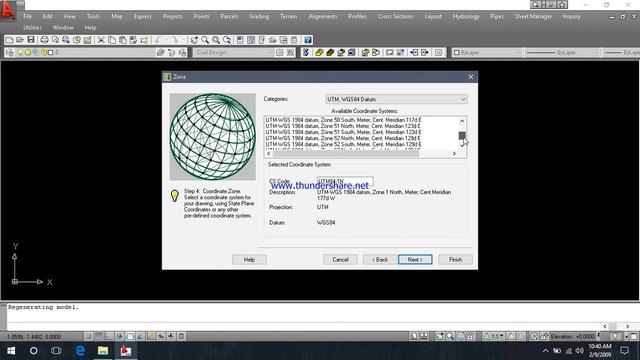Select the Zoom Realtime magnifier

click(x=205, y=40)
